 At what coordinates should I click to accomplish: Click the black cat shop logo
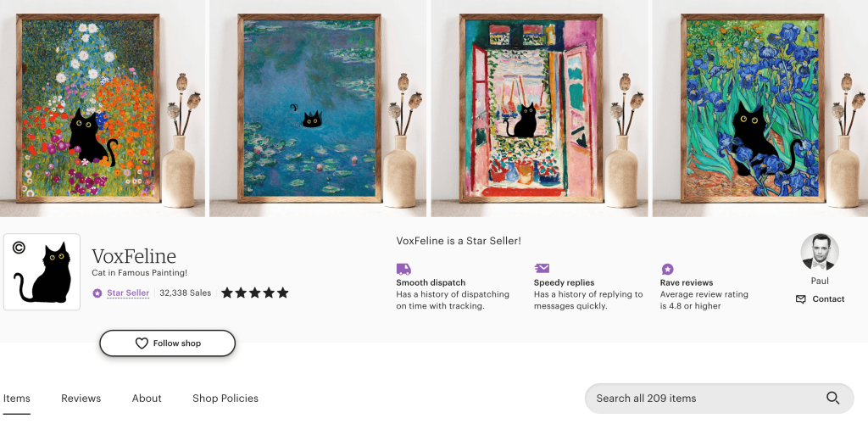(x=42, y=271)
